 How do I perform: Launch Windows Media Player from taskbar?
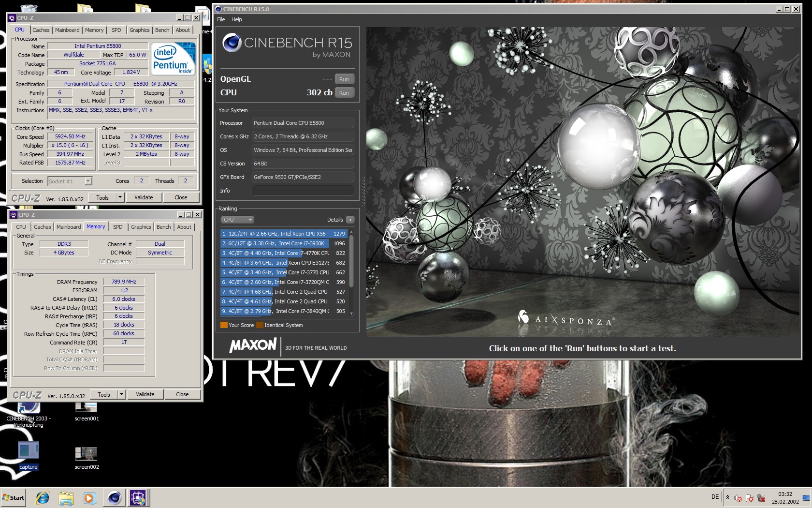(89, 497)
